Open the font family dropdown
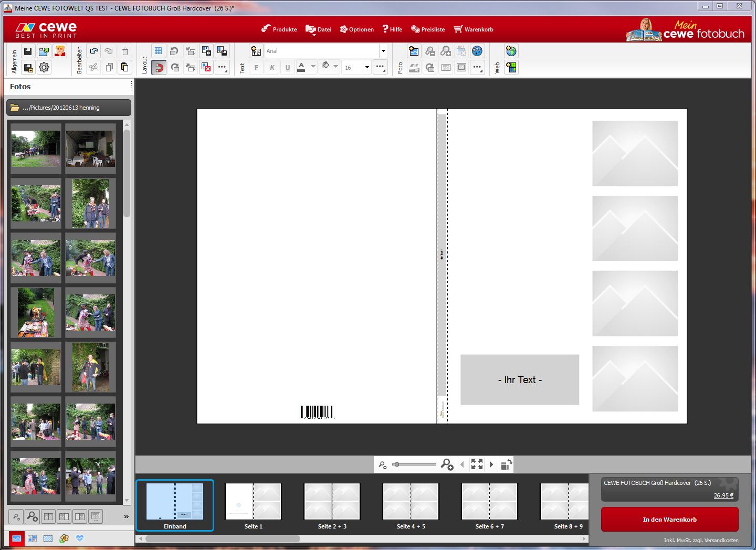 pos(383,51)
